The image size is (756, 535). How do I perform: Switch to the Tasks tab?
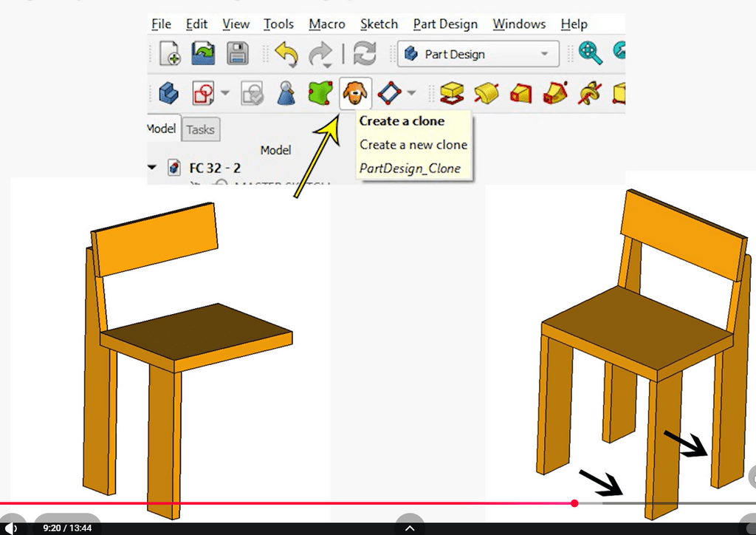(200, 129)
